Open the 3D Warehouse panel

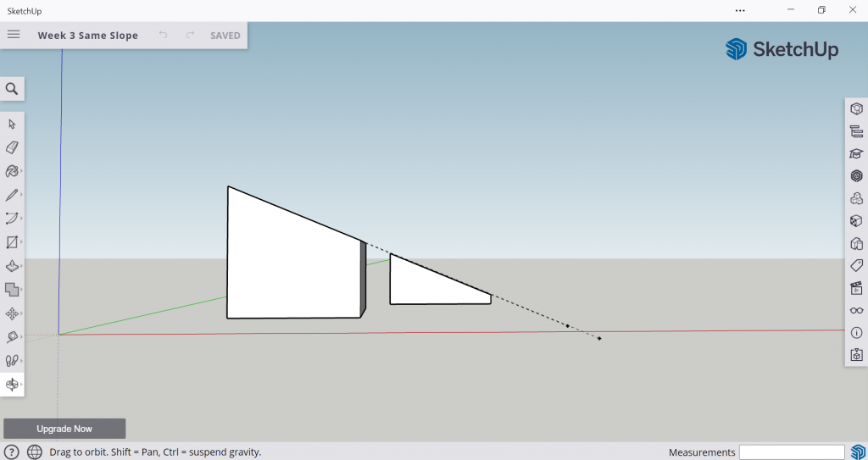(856, 176)
